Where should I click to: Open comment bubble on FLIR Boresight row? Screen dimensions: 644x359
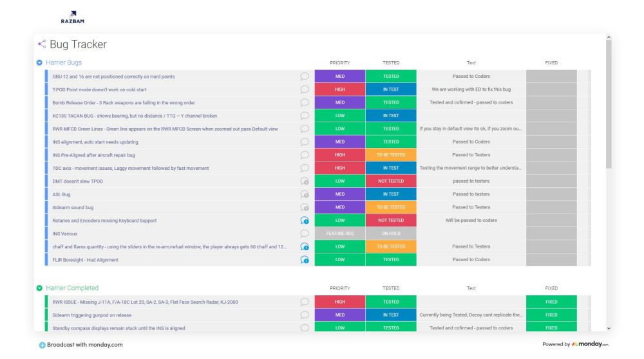point(305,260)
